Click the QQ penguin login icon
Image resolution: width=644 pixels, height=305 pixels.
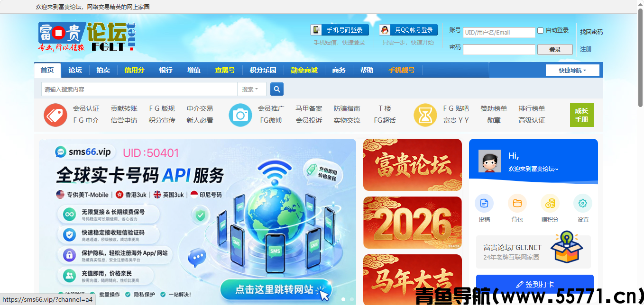(385, 30)
